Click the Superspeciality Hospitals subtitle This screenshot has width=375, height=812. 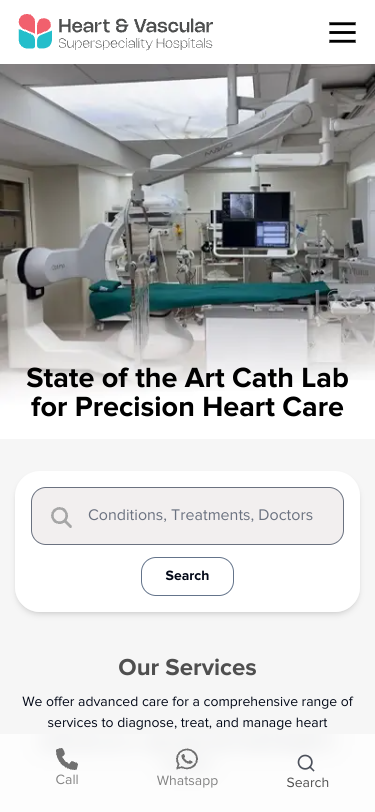point(135,44)
